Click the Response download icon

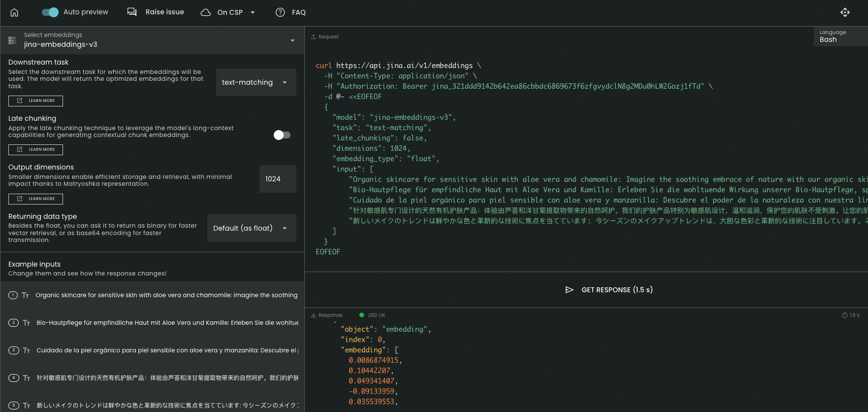click(313, 315)
